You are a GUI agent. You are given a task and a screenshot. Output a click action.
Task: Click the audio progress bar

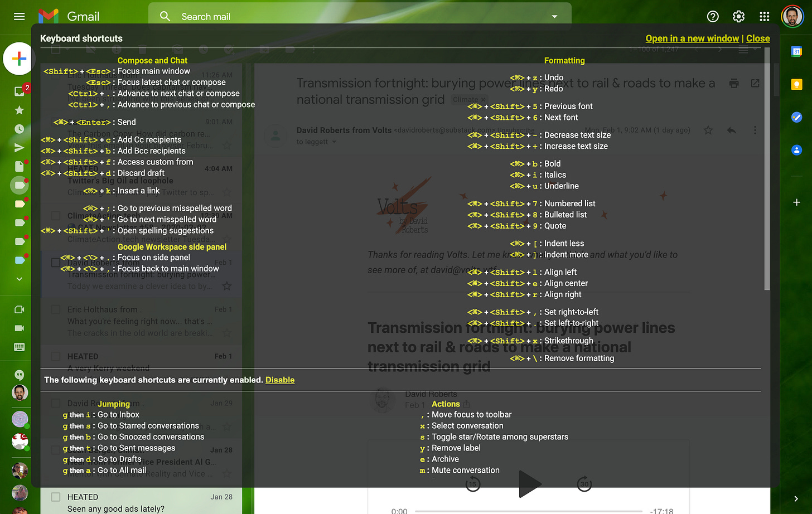pyautogui.click(x=529, y=511)
